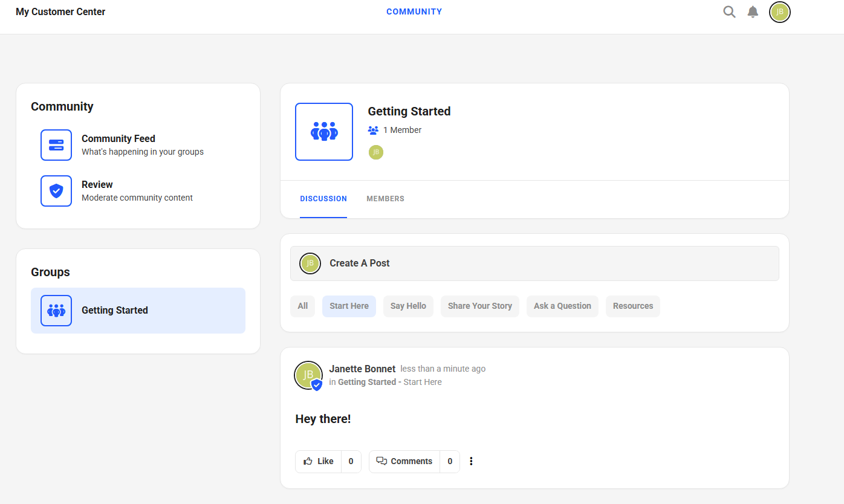Toggle the Say Hello topic filter

(408, 306)
